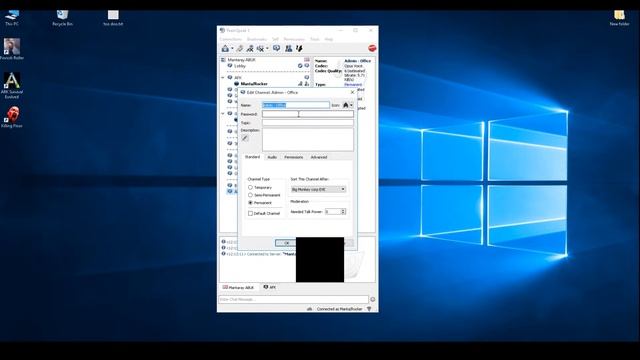Select the Lobby channel row

(268, 66)
